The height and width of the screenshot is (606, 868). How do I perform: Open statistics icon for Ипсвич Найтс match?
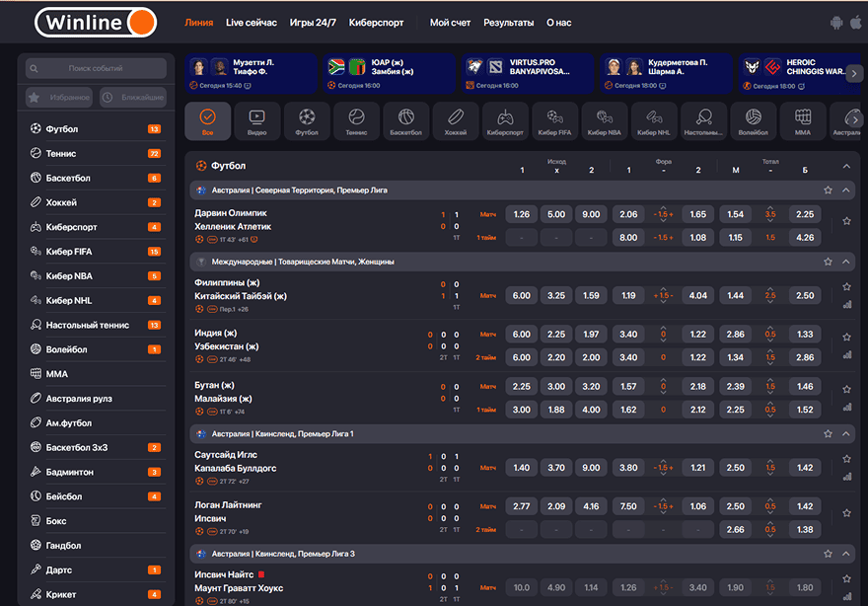click(x=847, y=596)
